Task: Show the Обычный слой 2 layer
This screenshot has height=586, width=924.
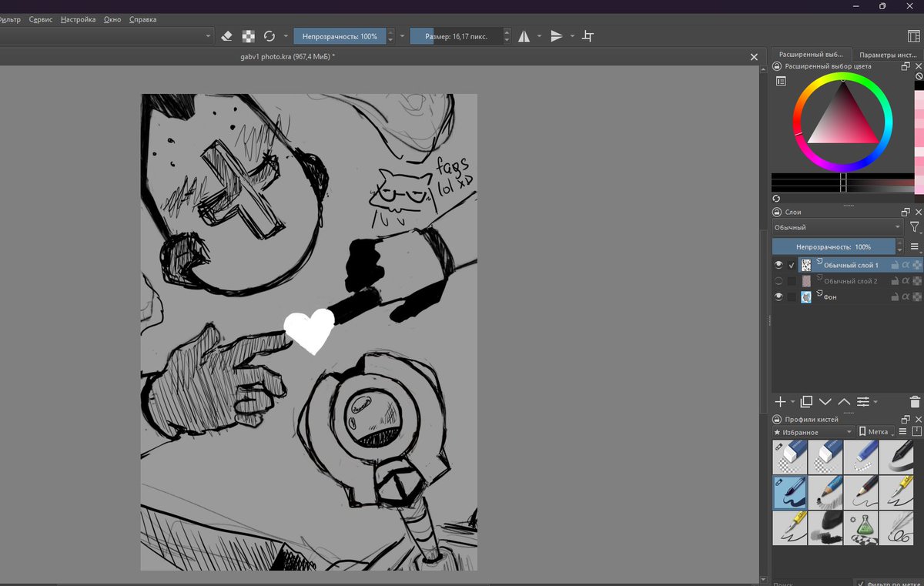Action: 778,281
